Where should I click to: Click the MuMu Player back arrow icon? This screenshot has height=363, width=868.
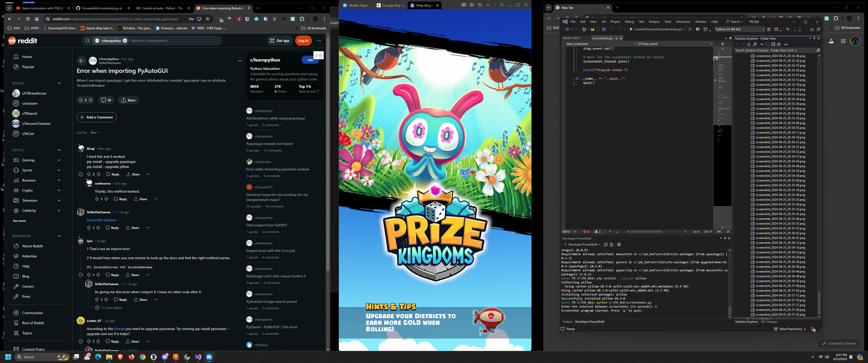point(480,5)
